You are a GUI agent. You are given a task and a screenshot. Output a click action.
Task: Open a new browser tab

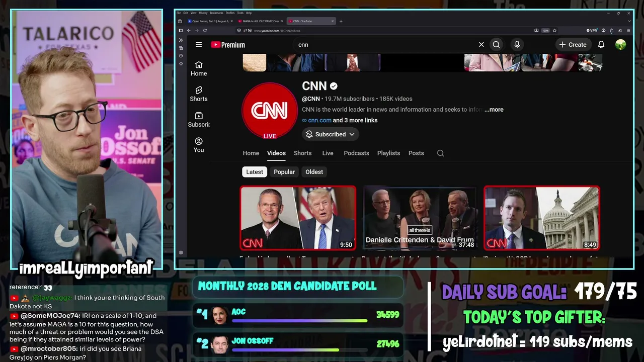[341, 21]
